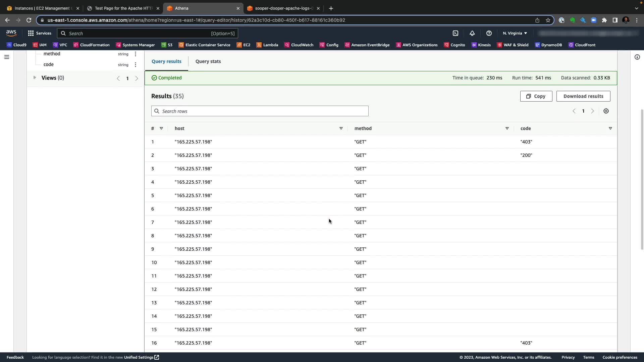Click the Download results button
The height and width of the screenshot is (362, 644).
(x=583, y=96)
